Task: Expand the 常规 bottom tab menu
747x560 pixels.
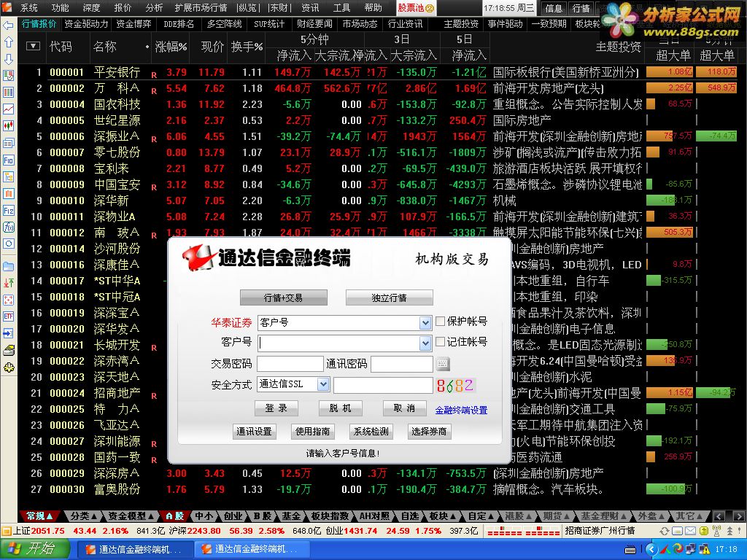Action: [x=39, y=516]
